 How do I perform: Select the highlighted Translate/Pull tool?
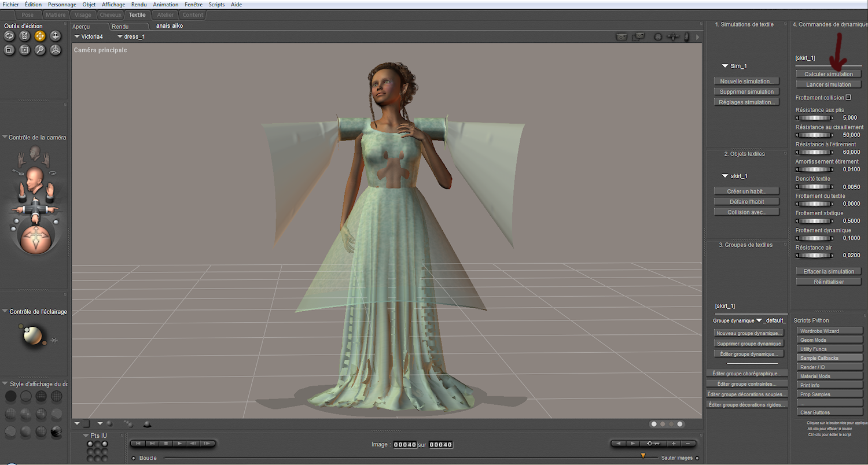[x=40, y=36]
